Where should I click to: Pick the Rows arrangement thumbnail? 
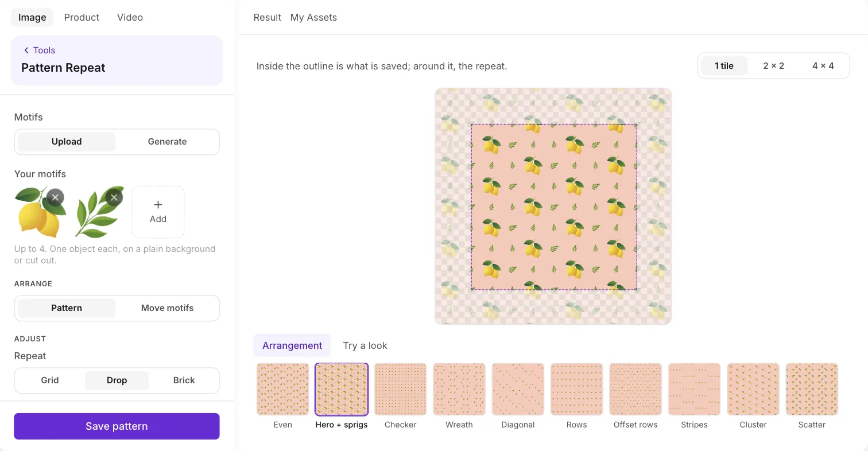tap(577, 389)
